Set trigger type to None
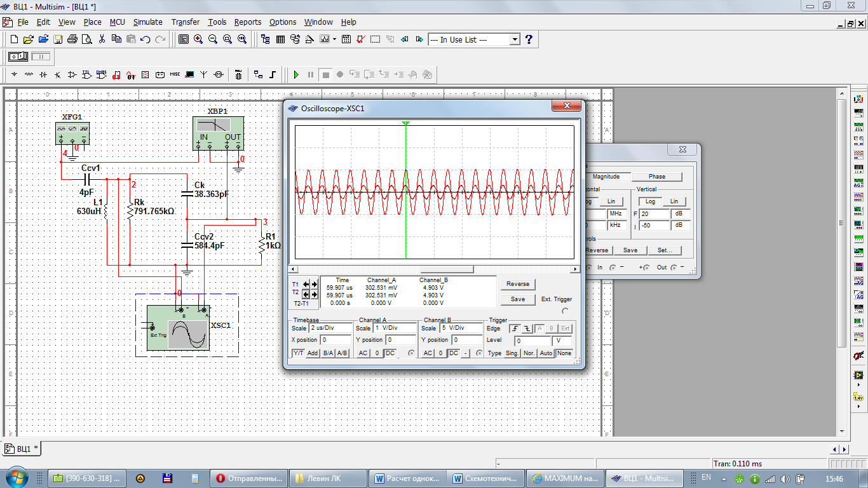The height and width of the screenshot is (488, 868). (x=564, y=353)
